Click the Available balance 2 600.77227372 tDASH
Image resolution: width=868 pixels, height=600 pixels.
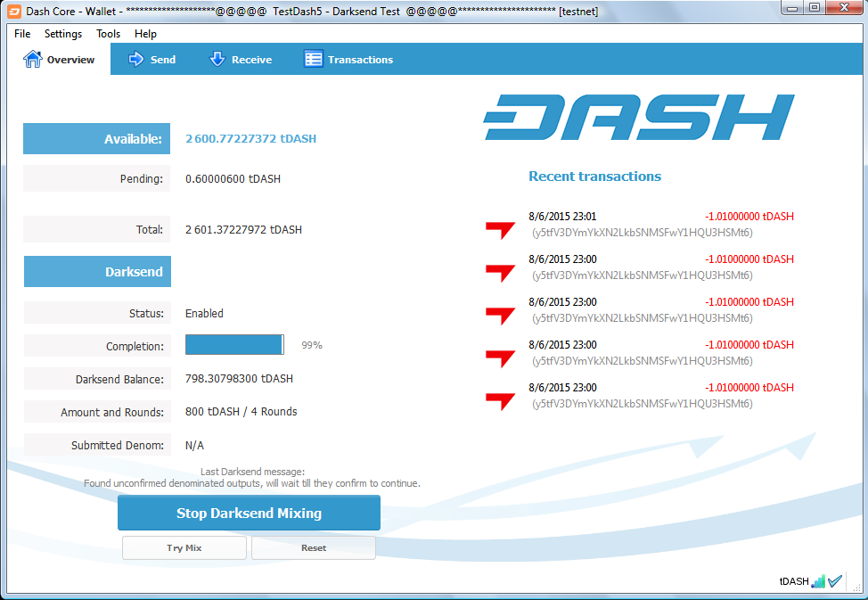[x=250, y=138]
